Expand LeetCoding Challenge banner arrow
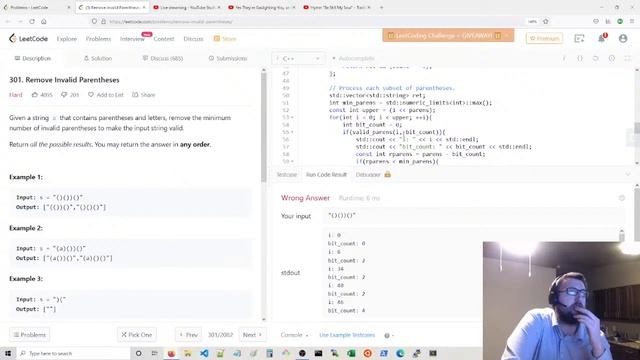This screenshot has width=640, height=360. [x=507, y=36]
